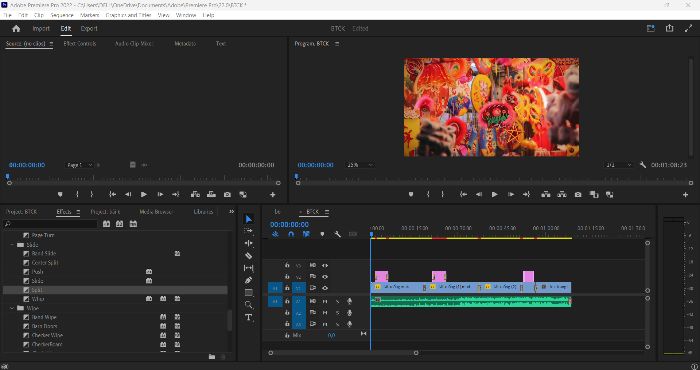700x370 pixels.
Task: Open Button Editor plus in Program monitor
Action: pyautogui.click(x=685, y=195)
